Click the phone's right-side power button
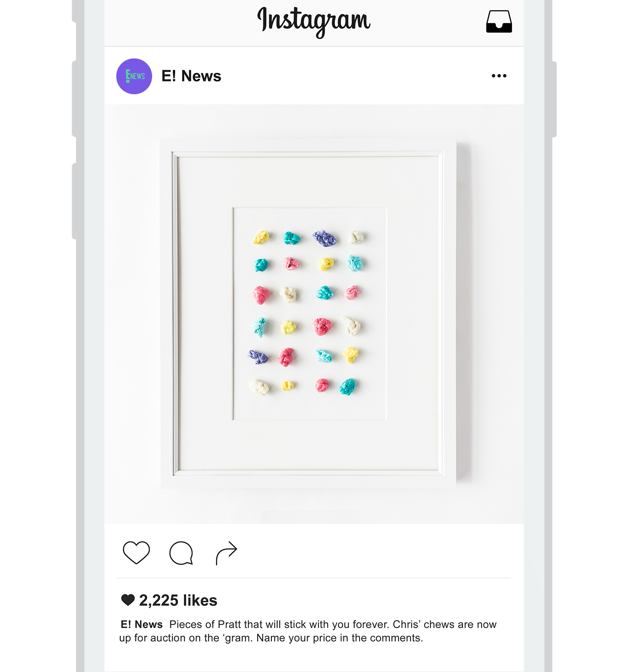The height and width of the screenshot is (672, 625). (x=554, y=99)
